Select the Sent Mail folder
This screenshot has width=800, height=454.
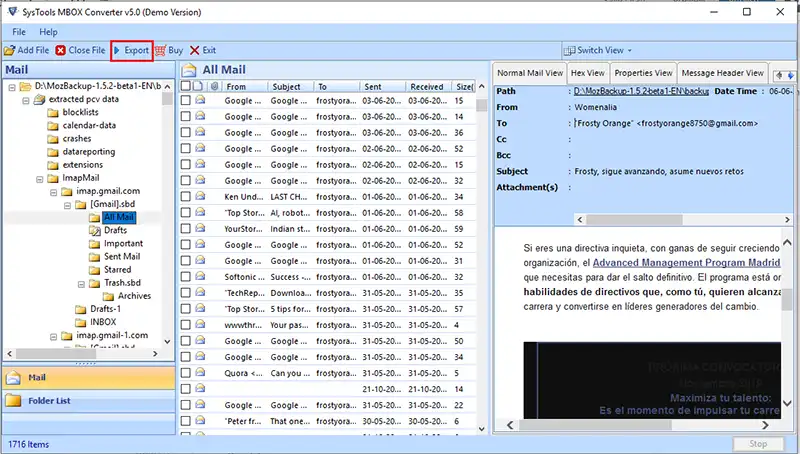coord(122,257)
